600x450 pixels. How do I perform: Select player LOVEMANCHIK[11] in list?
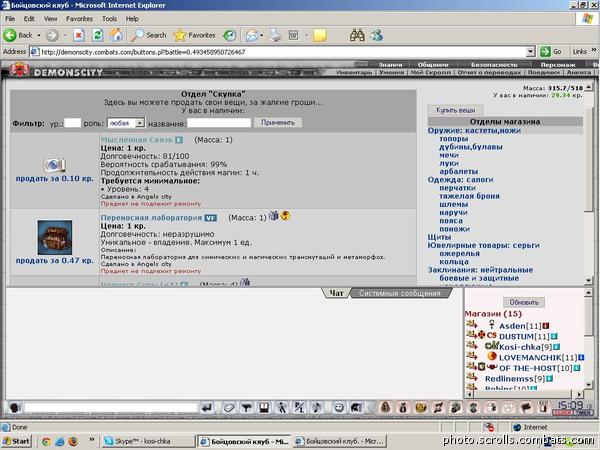(536, 358)
